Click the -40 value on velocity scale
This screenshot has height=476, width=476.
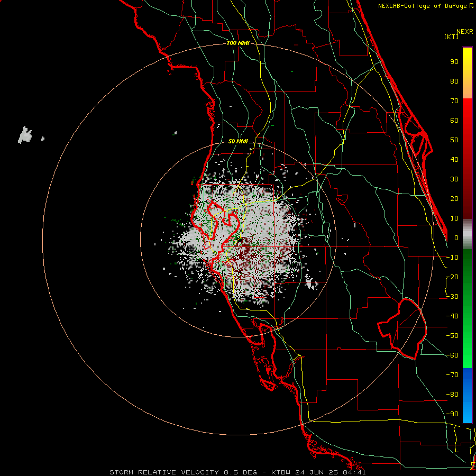(452, 316)
